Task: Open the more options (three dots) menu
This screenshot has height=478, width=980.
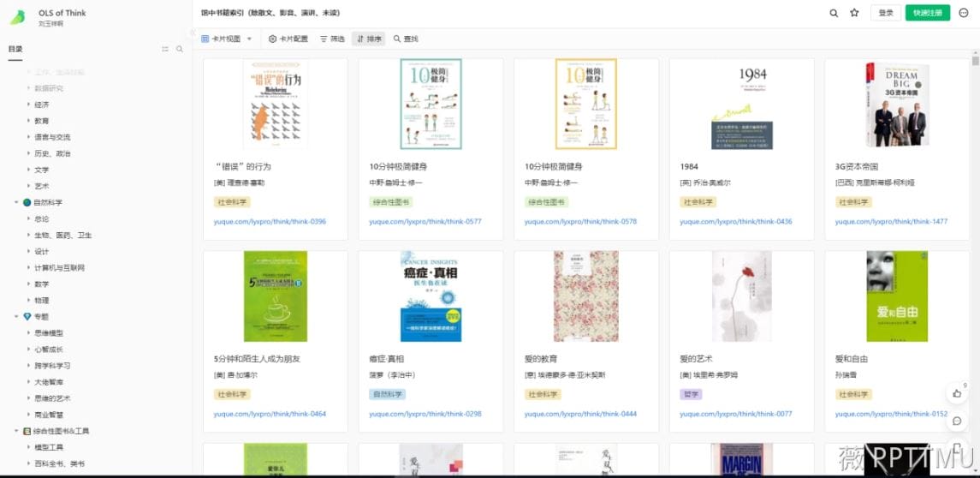Action: click(x=963, y=13)
